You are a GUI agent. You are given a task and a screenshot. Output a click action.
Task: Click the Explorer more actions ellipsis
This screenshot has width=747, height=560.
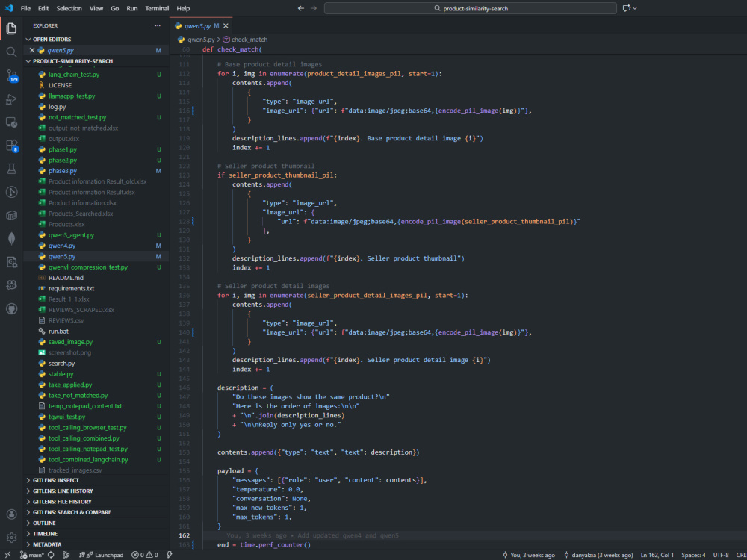coord(158,25)
